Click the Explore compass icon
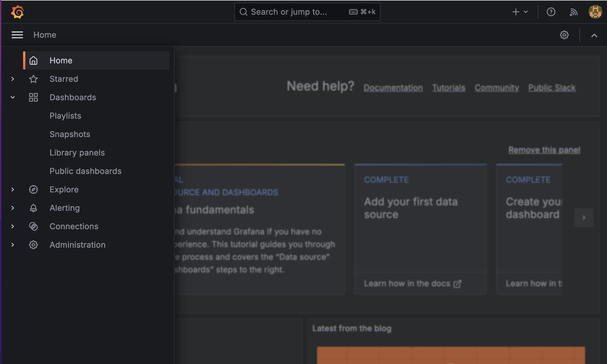The width and height of the screenshot is (607, 364). click(x=33, y=189)
